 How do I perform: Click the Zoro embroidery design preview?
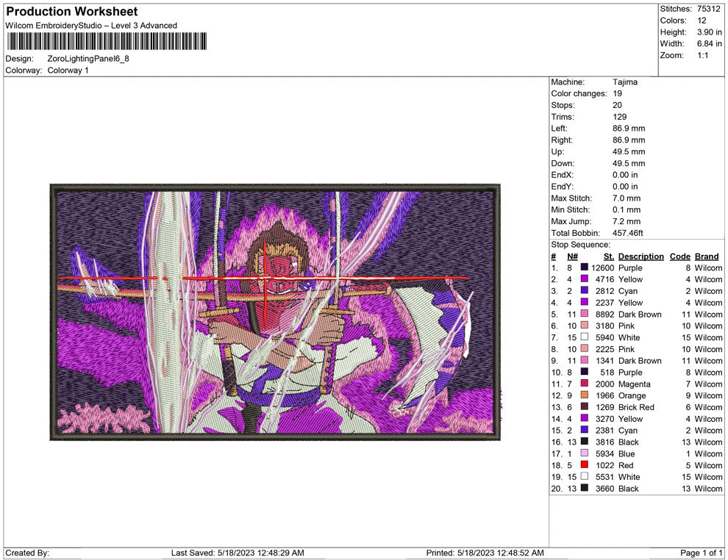pos(275,312)
